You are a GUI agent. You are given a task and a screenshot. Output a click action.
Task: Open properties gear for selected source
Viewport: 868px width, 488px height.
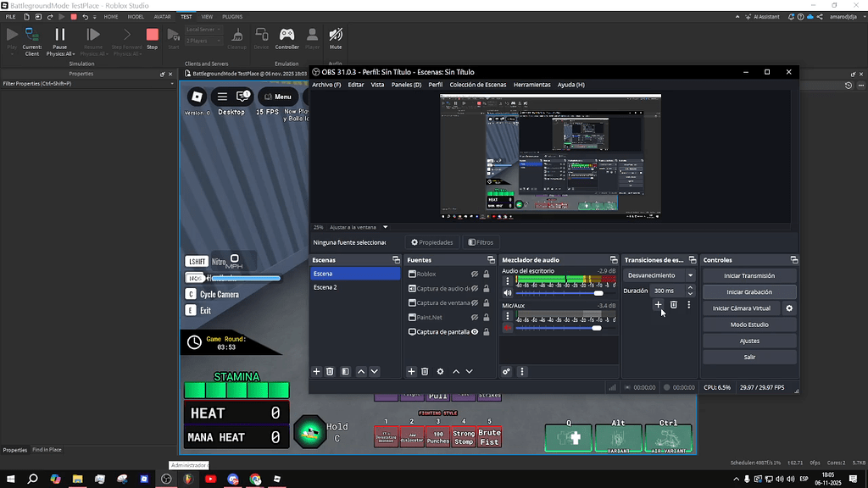(440, 371)
